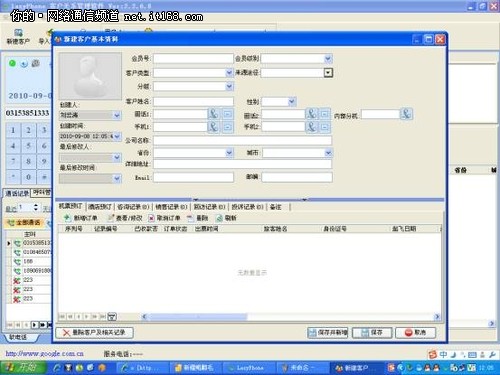Click the green status icon in softphone panel
This screenshot has width=500, height=375.
12,63
